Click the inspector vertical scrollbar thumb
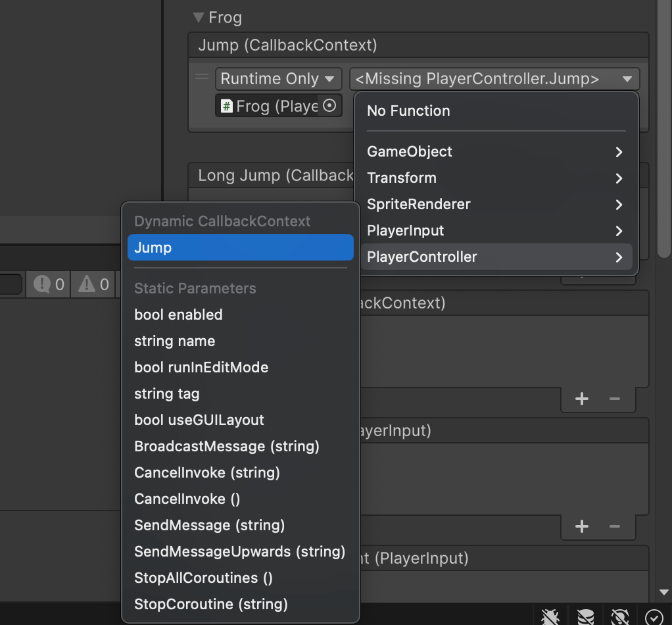672x625 pixels. (x=664, y=128)
